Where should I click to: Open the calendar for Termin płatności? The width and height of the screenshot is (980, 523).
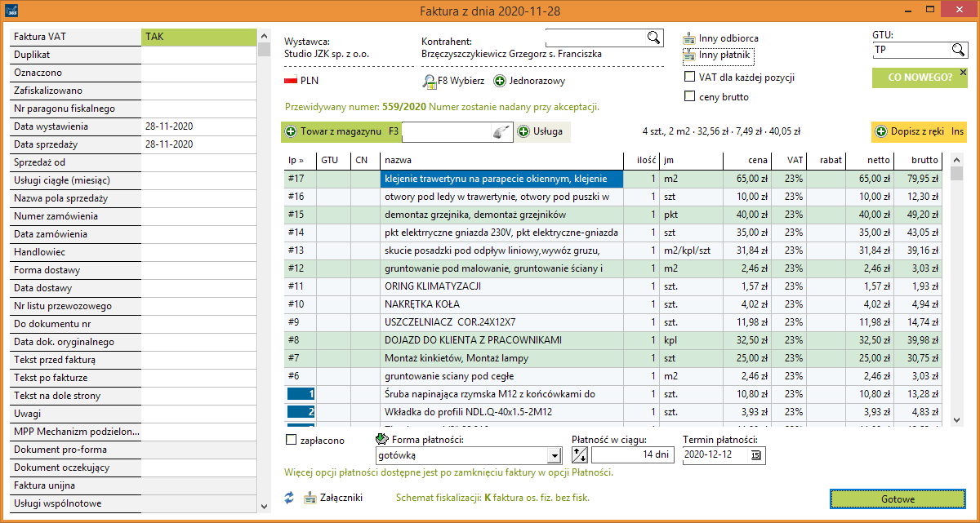click(755, 455)
